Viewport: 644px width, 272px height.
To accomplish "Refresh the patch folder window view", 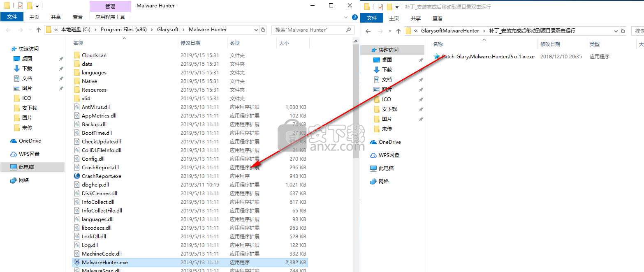I will click(x=623, y=31).
